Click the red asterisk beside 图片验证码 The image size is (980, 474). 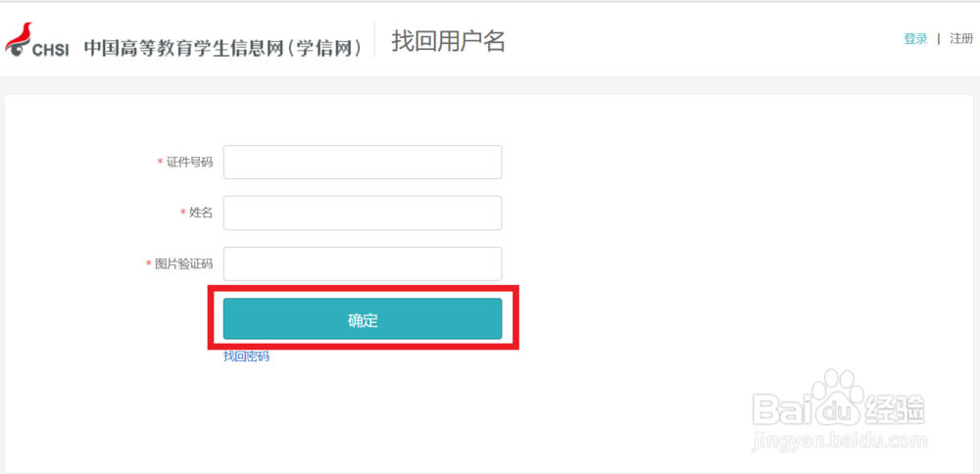[x=149, y=264]
